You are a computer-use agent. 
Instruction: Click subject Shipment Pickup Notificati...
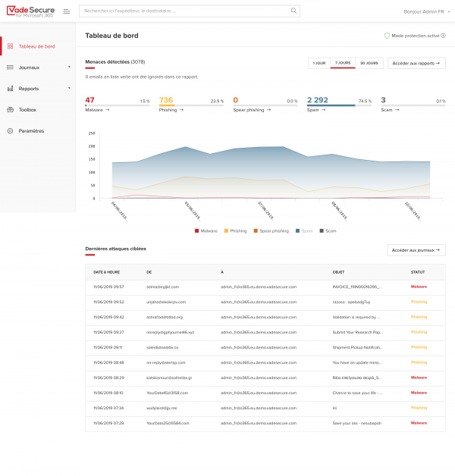357,348
